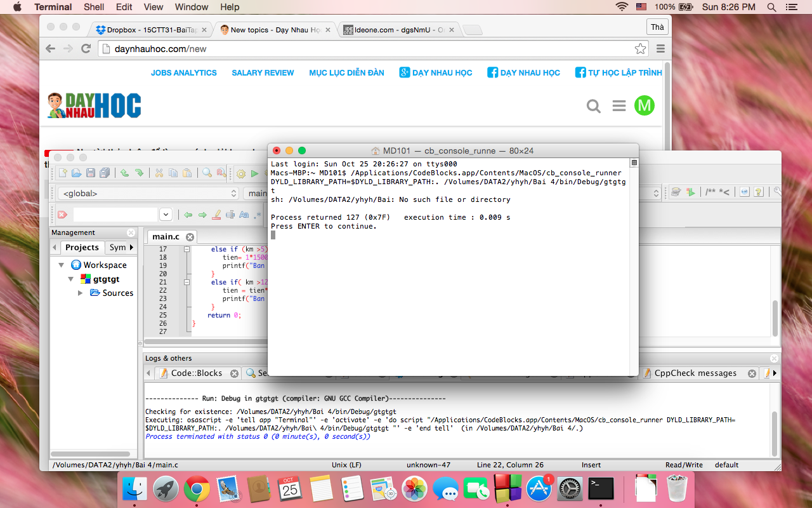Open the main function dropdown
The width and height of the screenshot is (812, 508).
255,193
